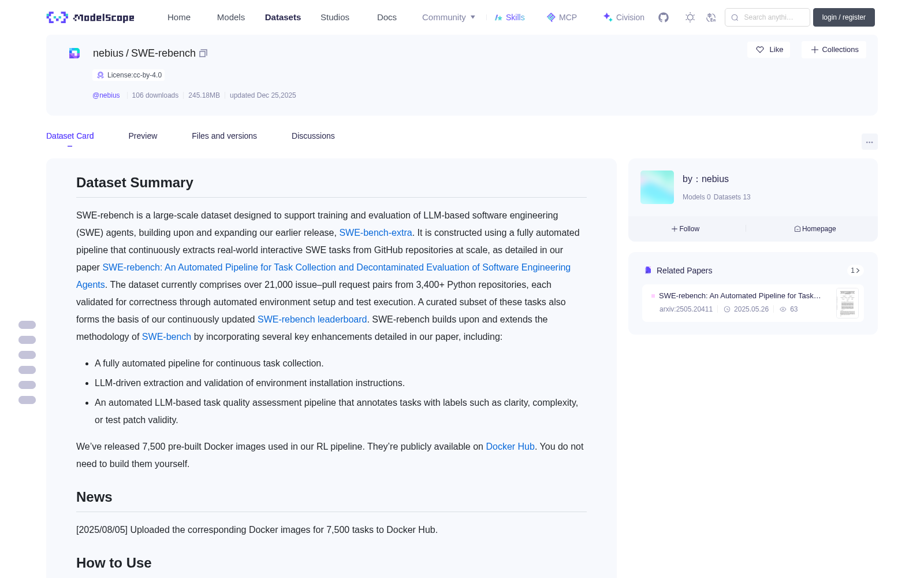Visit nebius Homepage link
924x578 pixels.
click(815, 229)
